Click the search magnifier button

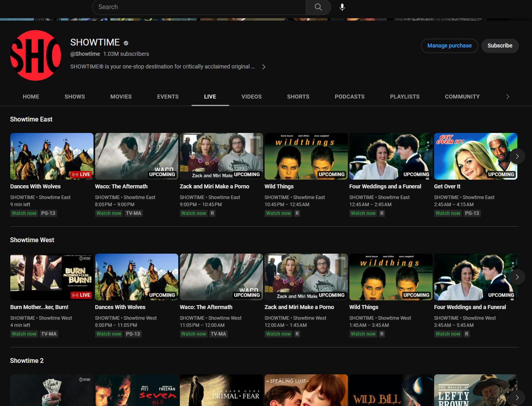(318, 7)
